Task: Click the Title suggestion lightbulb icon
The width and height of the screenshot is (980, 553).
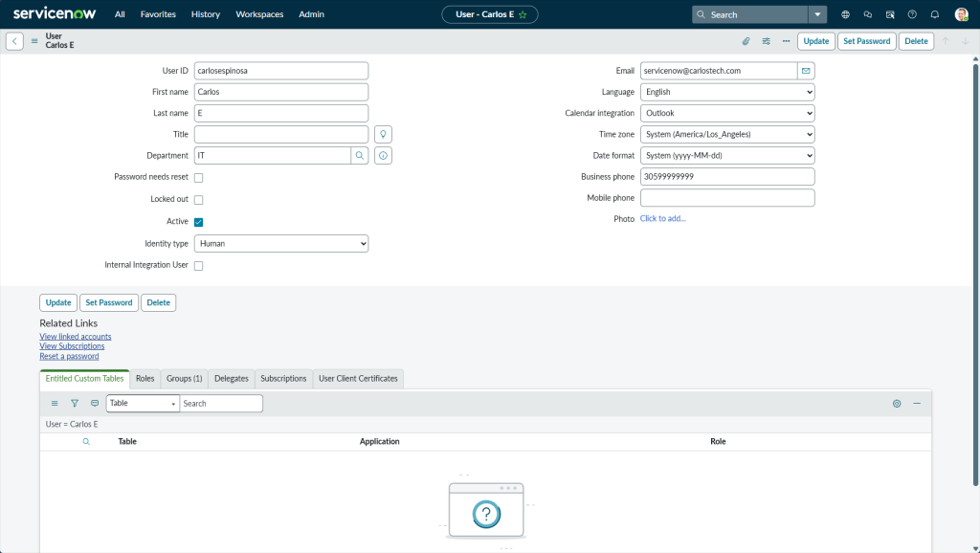Action: pos(383,134)
